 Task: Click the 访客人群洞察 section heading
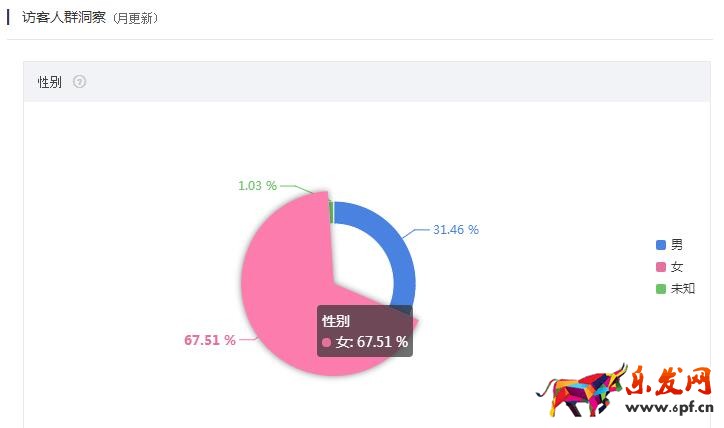coord(64,18)
